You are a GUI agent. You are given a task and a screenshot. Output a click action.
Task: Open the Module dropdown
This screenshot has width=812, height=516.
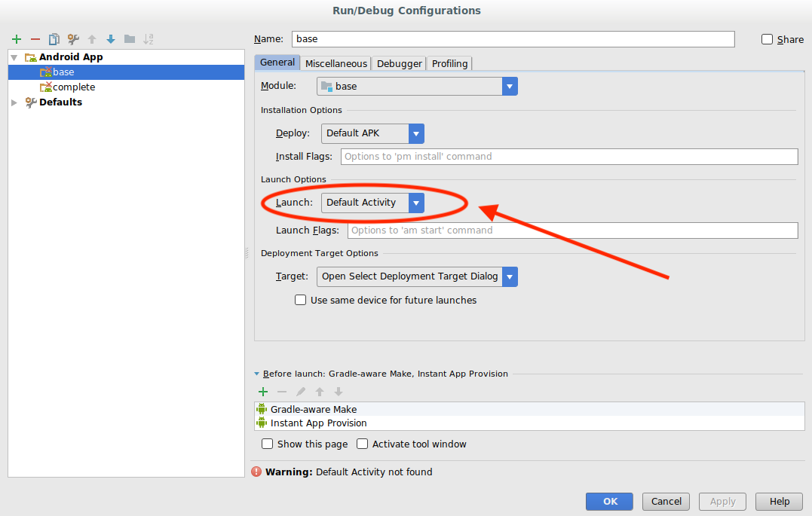[x=510, y=87]
